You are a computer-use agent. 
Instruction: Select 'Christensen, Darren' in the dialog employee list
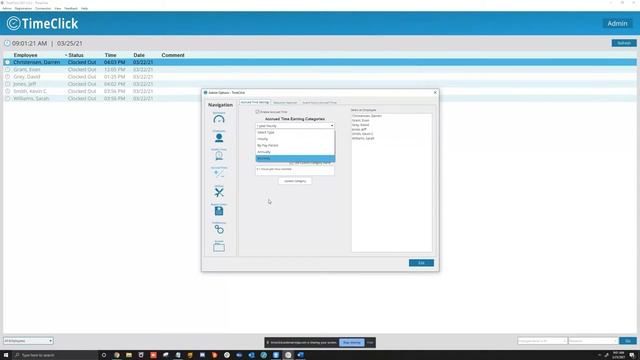367,116
